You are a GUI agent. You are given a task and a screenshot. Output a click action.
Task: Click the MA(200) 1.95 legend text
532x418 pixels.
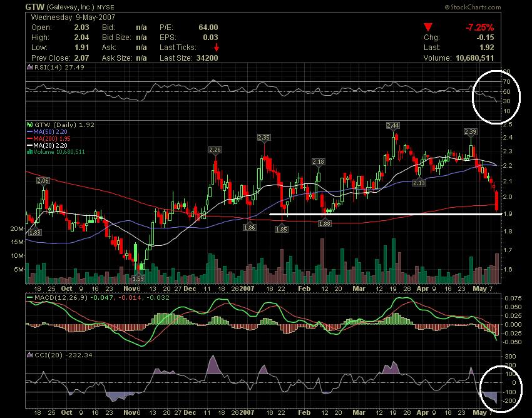52,139
